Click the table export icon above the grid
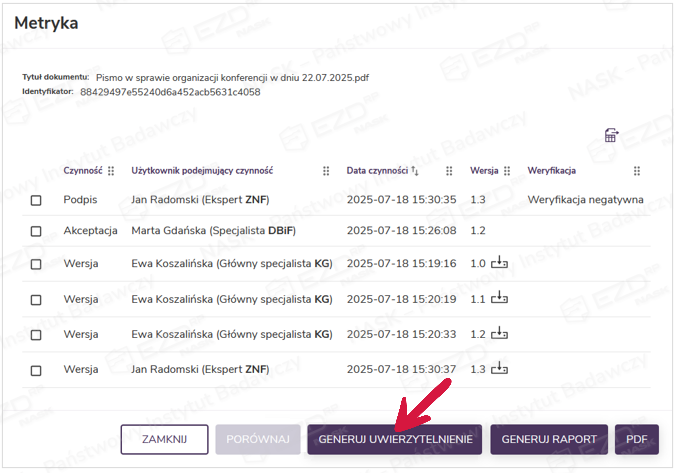 (612, 136)
